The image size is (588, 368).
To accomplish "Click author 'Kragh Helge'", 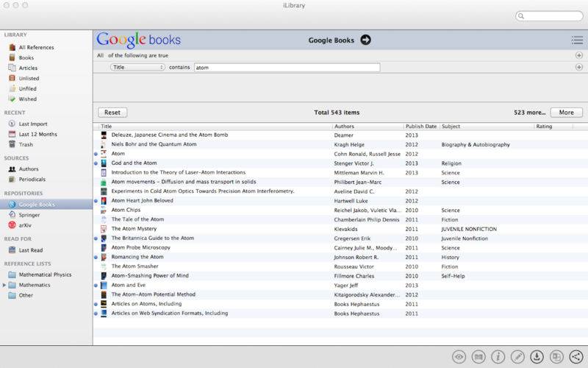I will [349, 145].
